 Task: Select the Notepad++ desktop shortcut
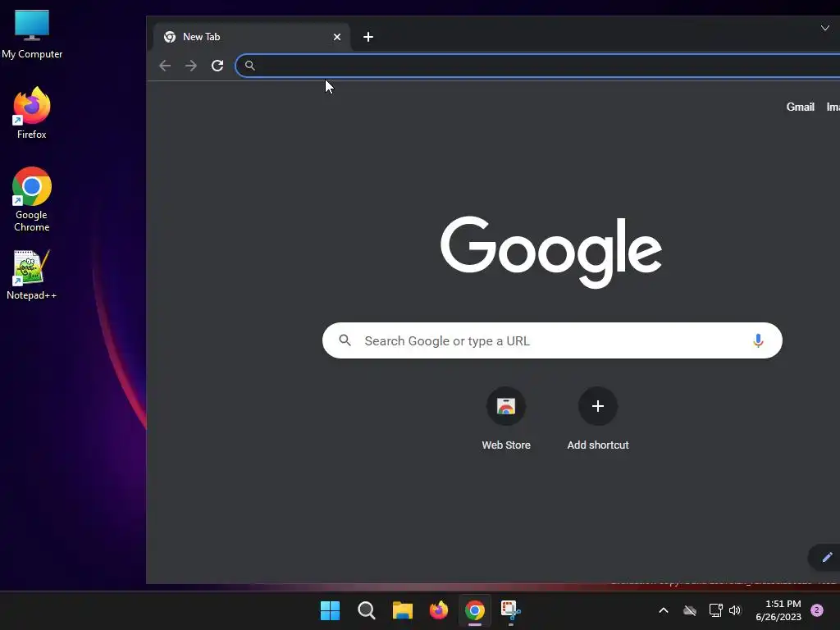(32, 274)
